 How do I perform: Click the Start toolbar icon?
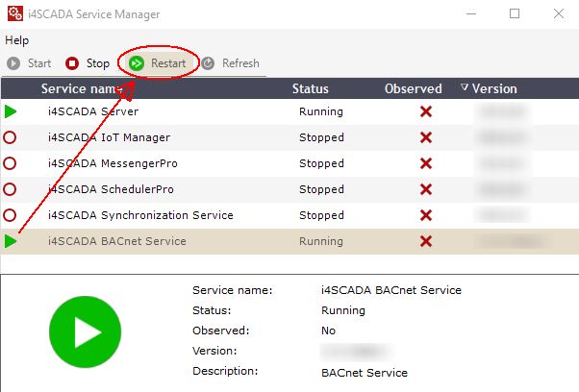[x=13, y=63]
